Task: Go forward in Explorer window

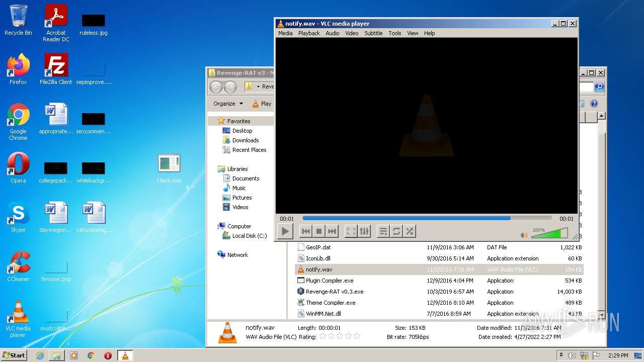Action: pyautogui.click(x=230, y=87)
